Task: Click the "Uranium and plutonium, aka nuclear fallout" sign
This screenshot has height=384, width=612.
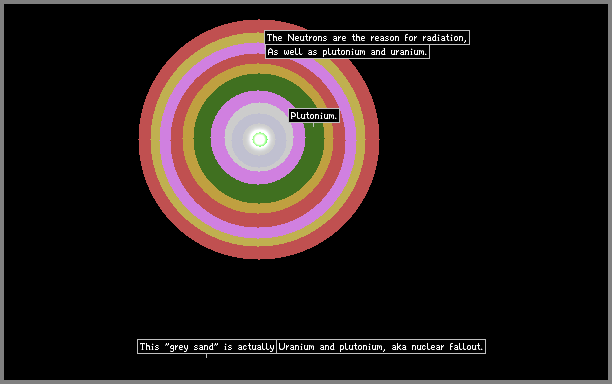Action: pos(381,347)
